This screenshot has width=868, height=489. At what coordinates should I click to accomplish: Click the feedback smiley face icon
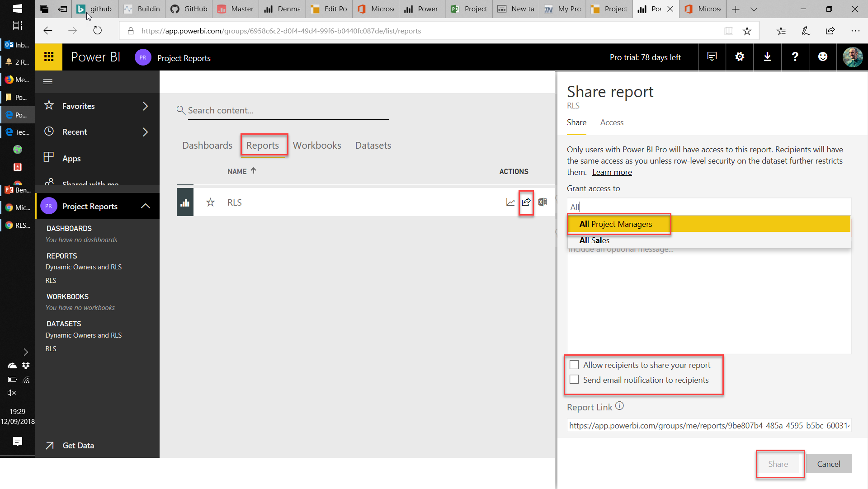coord(823,57)
